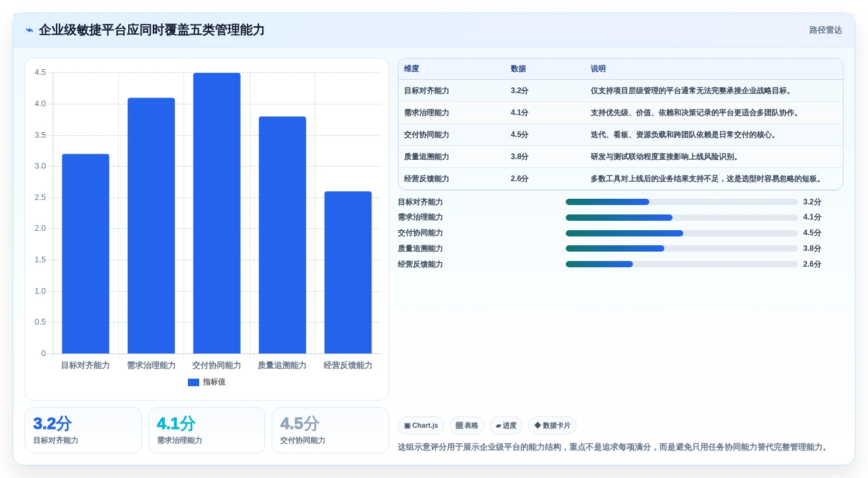Select the Chart.js tag chip
868x478 pixels.
click(x=421, y=426)
